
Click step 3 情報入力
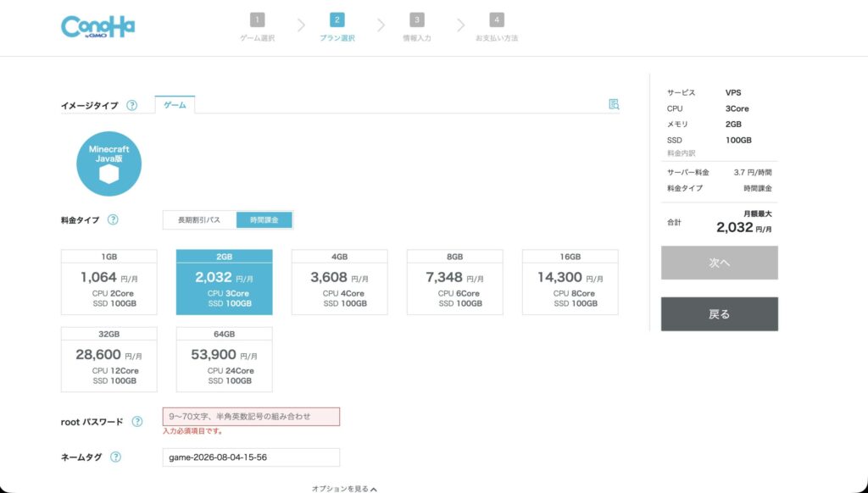click(417, 27)
